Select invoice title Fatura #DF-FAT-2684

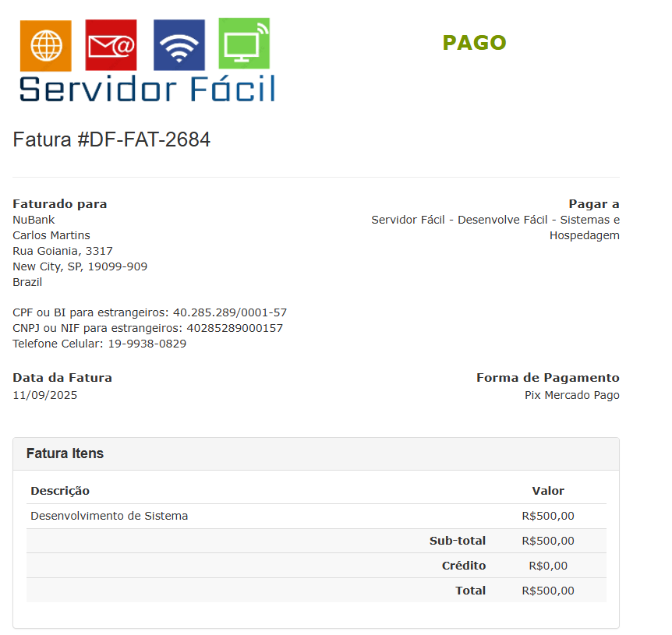pos(111,139)
